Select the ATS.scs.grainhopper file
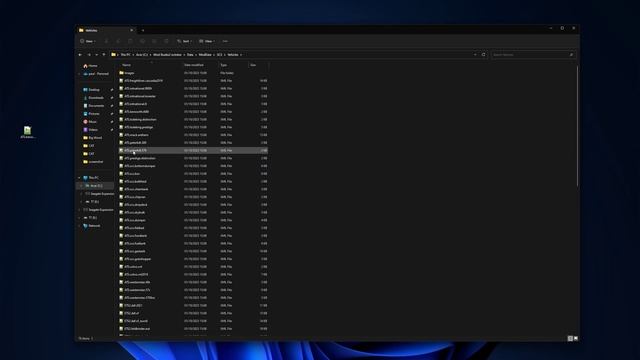 [193, 259]
